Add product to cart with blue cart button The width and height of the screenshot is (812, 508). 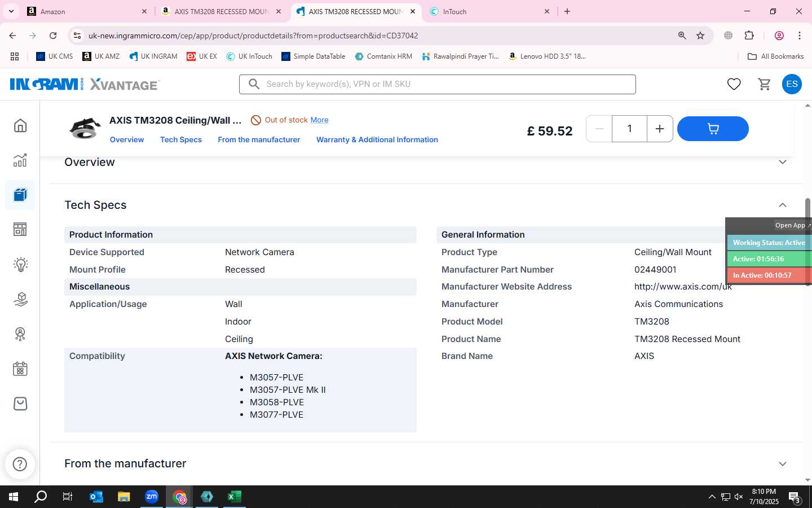(713, 129)
